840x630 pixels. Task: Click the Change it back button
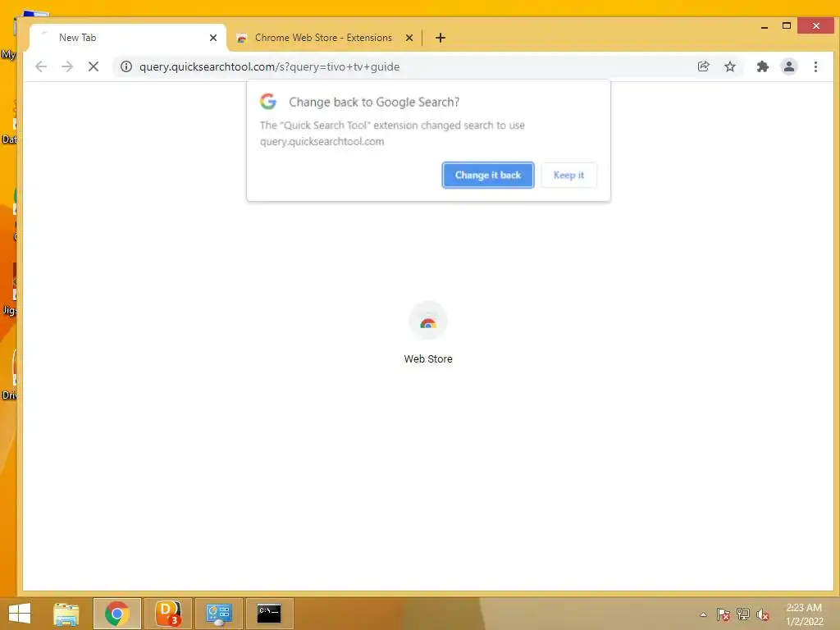click(x=487, y=176)
